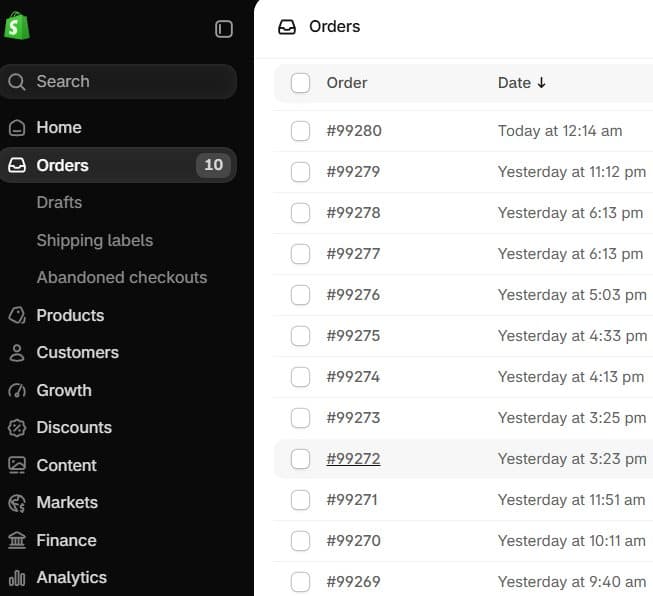Image resolution: width=653 pixels, height=596 pixels.
Task: Check the box for order #99273
Action: [x=300, y=418]
